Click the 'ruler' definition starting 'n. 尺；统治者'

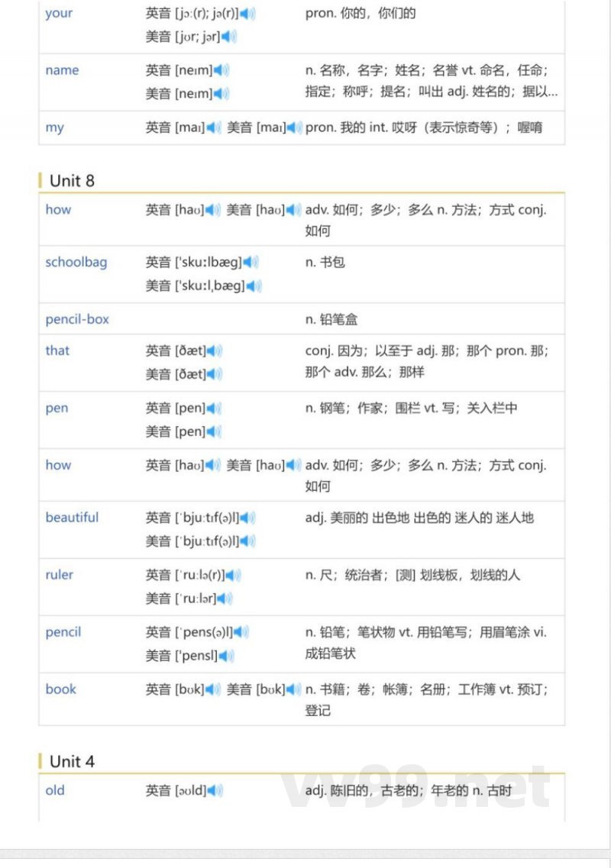pos(412,575)
